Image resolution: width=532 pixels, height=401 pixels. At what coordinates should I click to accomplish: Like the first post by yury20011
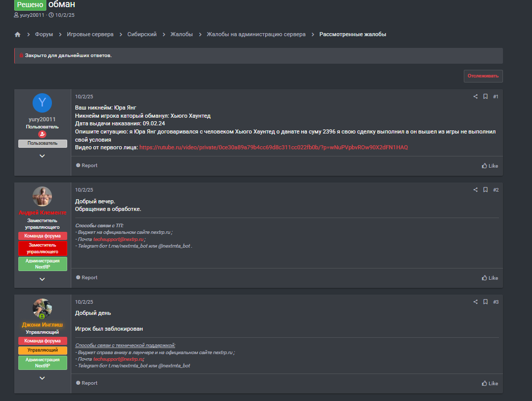coord(490,166)
